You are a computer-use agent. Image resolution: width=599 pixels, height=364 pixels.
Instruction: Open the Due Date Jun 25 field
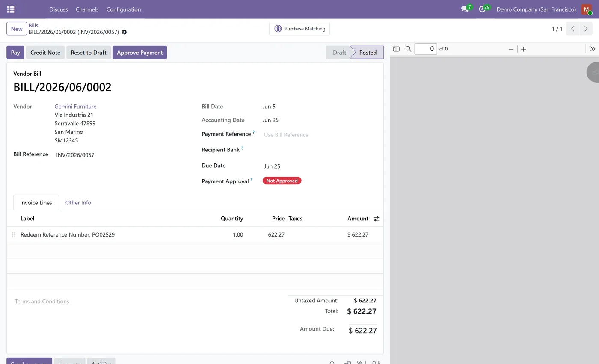(x=319, y=166)
